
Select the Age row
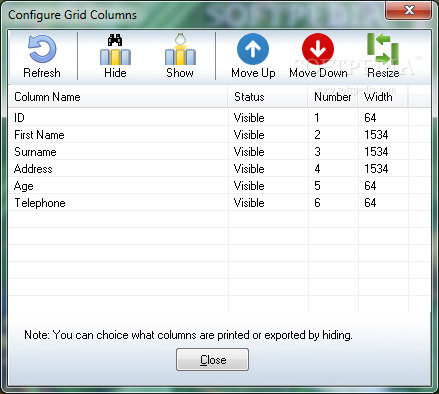219,186
